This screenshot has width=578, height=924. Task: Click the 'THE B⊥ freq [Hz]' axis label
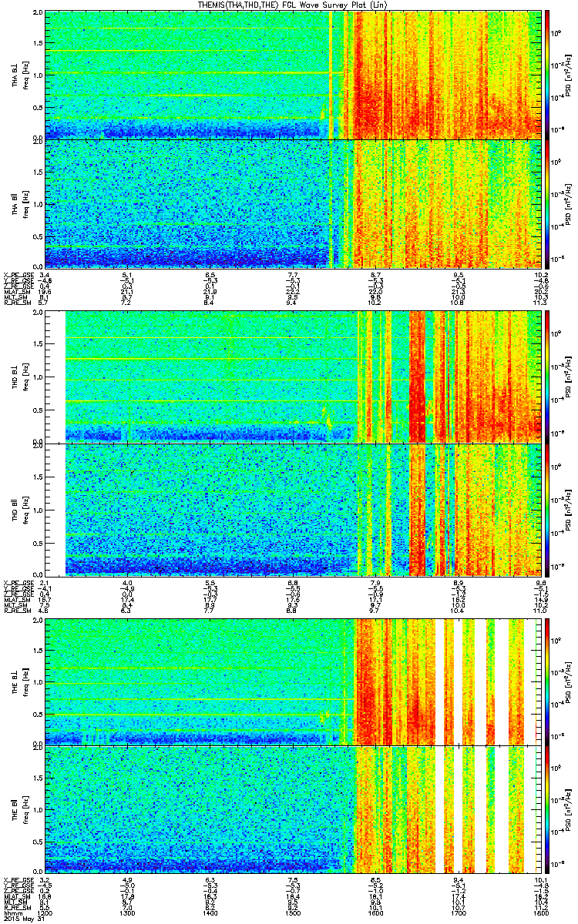20,681
